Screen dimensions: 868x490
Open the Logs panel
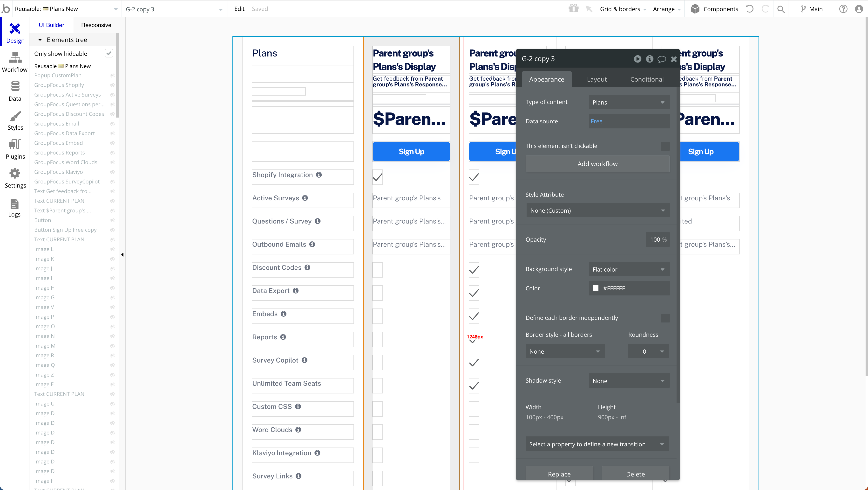click(14, 207)
